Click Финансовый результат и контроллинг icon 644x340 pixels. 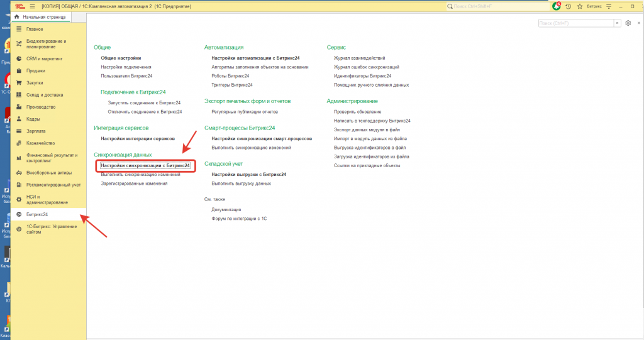pos(19,158)
